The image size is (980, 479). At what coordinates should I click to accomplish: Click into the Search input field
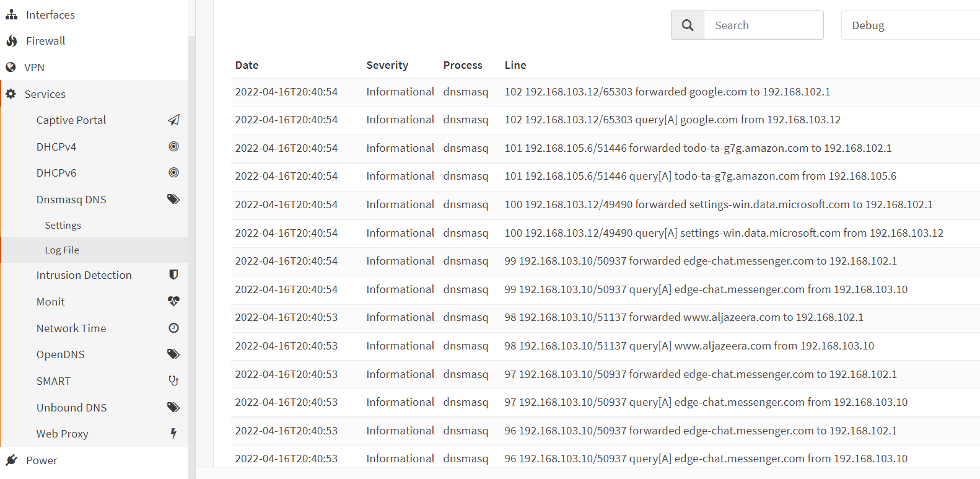(x=763, y=25)
